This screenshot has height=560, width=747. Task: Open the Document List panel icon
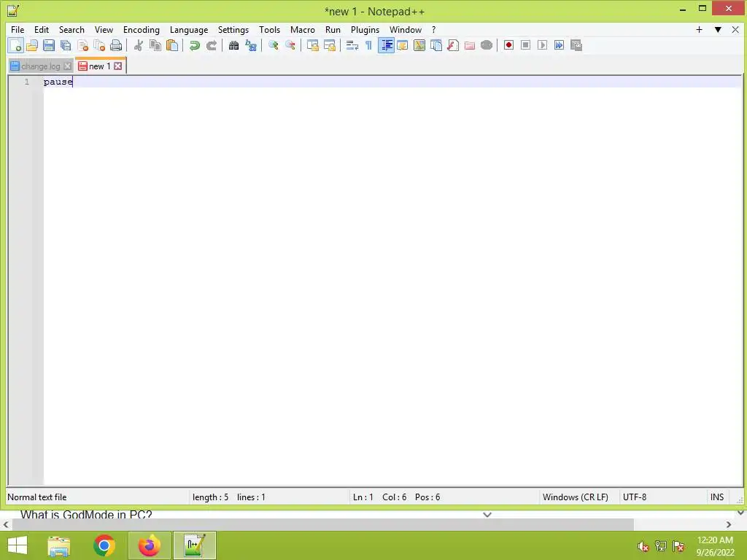[x=436, y=45]
